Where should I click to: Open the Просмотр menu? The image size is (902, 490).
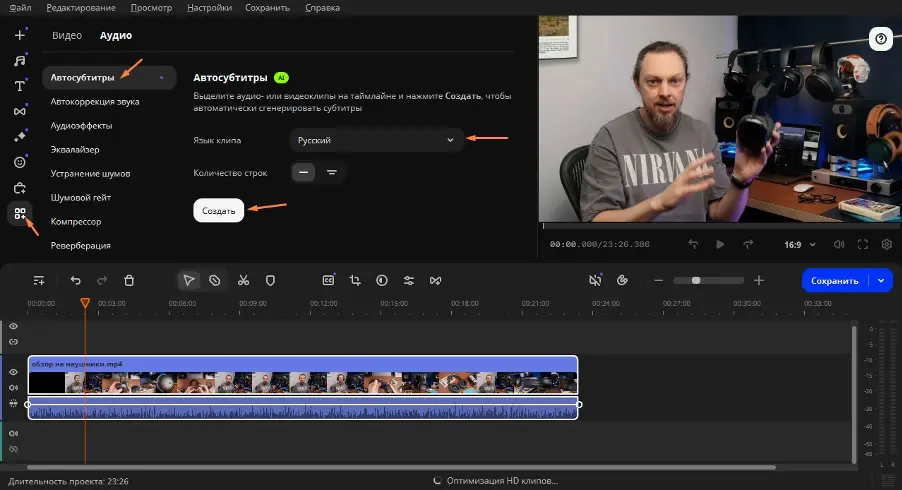point(151,7)
